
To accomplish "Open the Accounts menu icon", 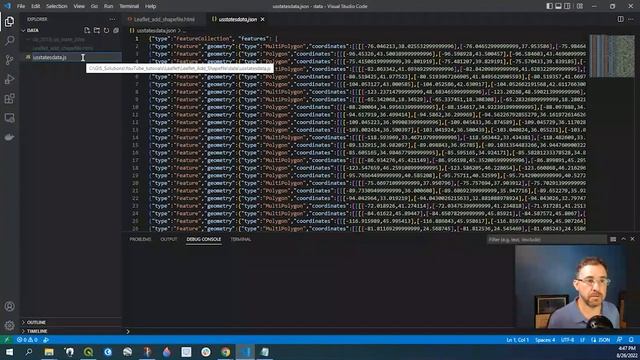I will coord(9,306).
